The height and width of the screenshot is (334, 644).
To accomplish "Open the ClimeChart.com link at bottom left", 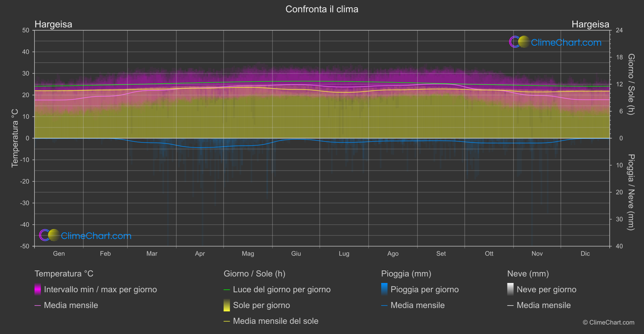I will click(x=96, y=236).
